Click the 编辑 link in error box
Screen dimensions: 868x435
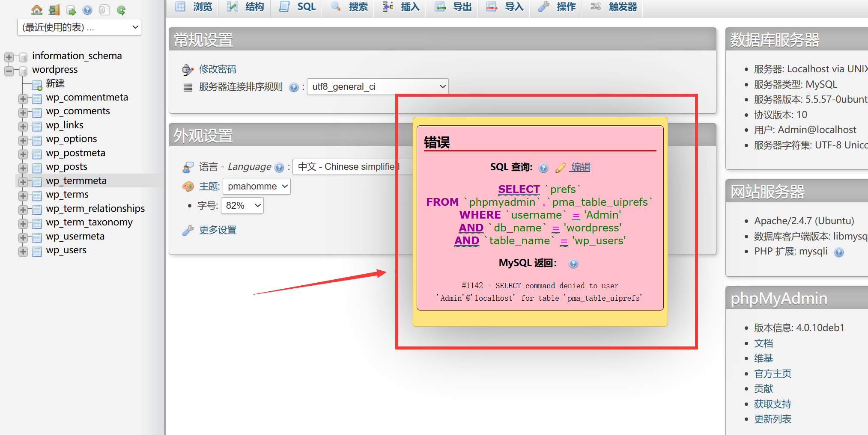(580, 167)
